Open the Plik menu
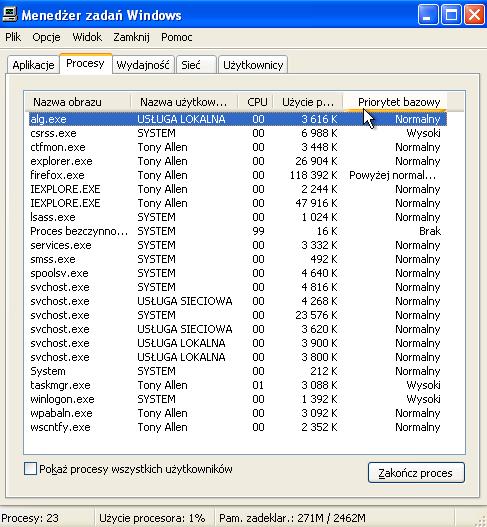Image resolution: width=487 pixels, height=527 pixels. pos(13,37)
